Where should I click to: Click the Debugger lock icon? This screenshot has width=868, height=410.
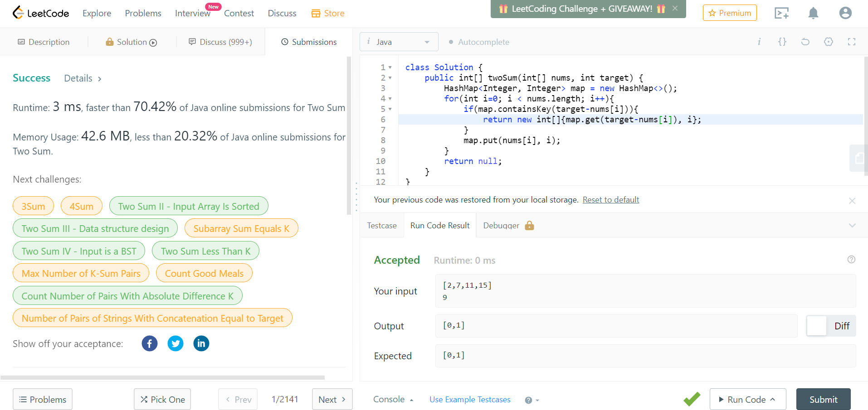[x=529, y=225]
